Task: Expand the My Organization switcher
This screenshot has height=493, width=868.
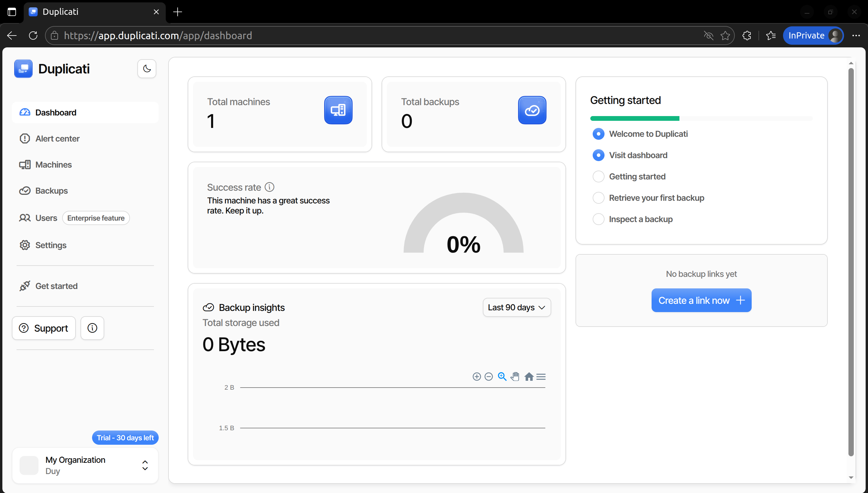Action: coord(145,465)
